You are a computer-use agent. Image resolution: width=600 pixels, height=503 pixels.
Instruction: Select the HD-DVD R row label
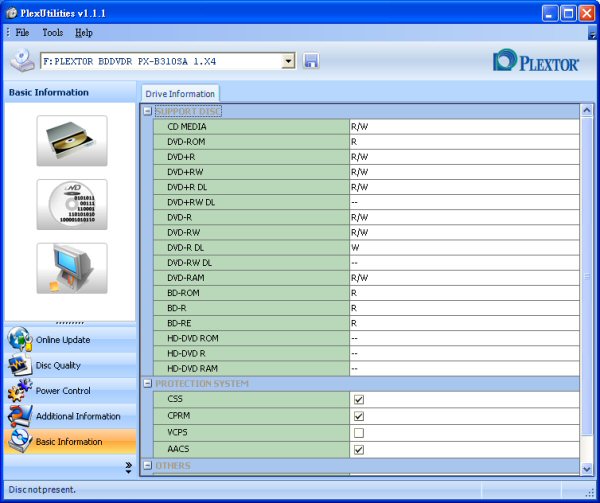tap(186, 353)
